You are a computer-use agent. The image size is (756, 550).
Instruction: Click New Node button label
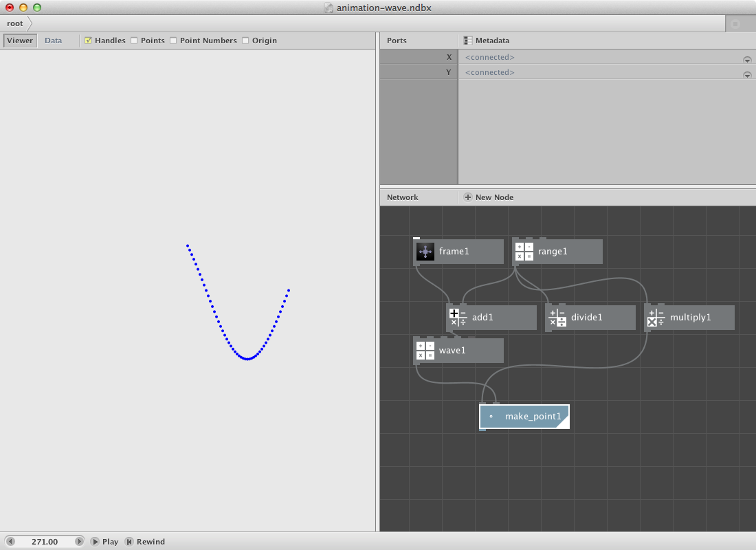click(494, 197)
